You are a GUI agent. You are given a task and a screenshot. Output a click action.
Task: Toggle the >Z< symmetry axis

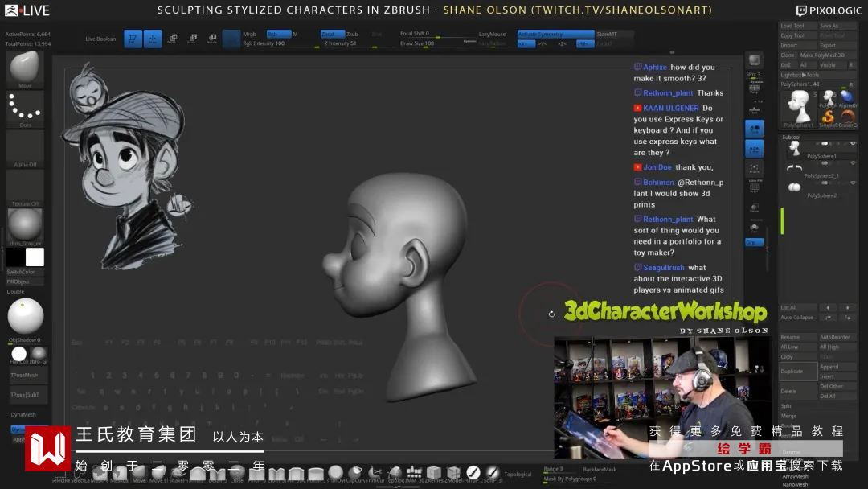(x=563, y=43)
